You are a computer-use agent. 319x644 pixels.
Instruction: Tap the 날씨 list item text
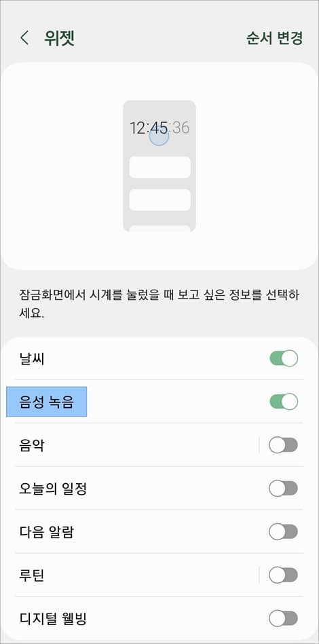32,358
